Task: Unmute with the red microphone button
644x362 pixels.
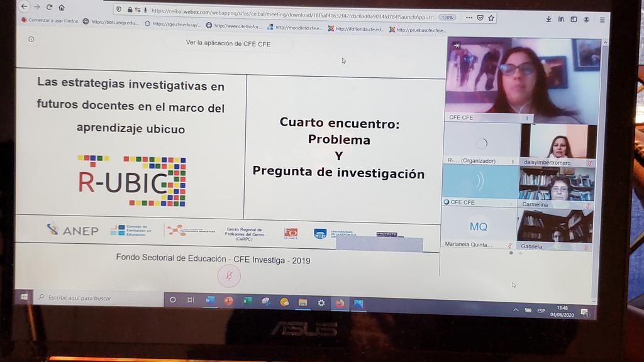Action: 229,276
